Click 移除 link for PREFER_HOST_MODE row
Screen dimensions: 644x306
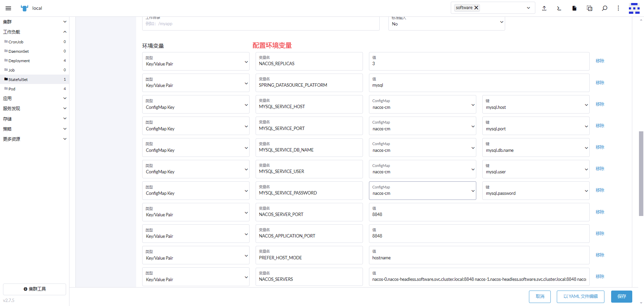pos(600,255)
